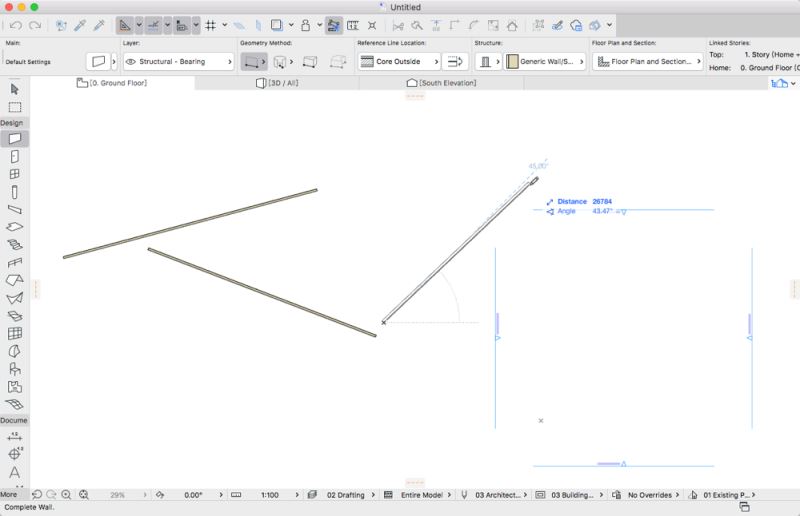Click the Top linked story value
The width and height of the screenshot is (800, 516).
tap(772, 55)
